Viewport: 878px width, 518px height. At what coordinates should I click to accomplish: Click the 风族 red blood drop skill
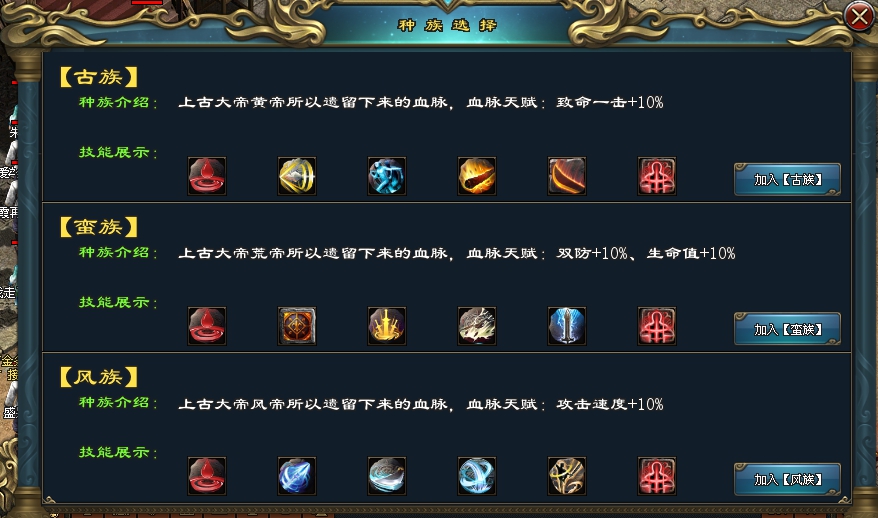(207, 476)
